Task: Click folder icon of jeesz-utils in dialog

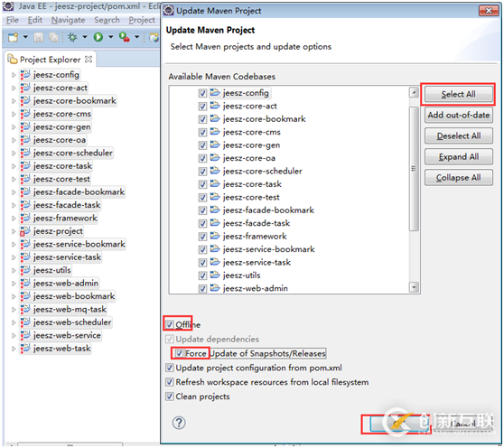Action: pyautogui.click(x=215, y=275)
